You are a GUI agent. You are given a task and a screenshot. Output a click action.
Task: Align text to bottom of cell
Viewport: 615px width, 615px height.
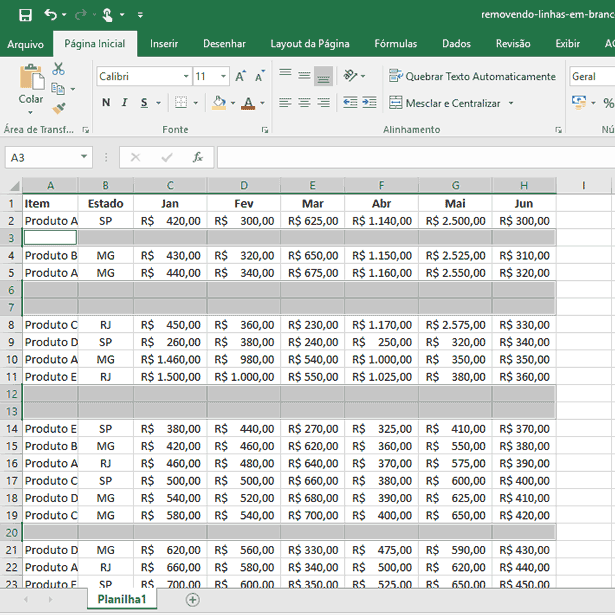pyautogui.click(x=323, y=76)
